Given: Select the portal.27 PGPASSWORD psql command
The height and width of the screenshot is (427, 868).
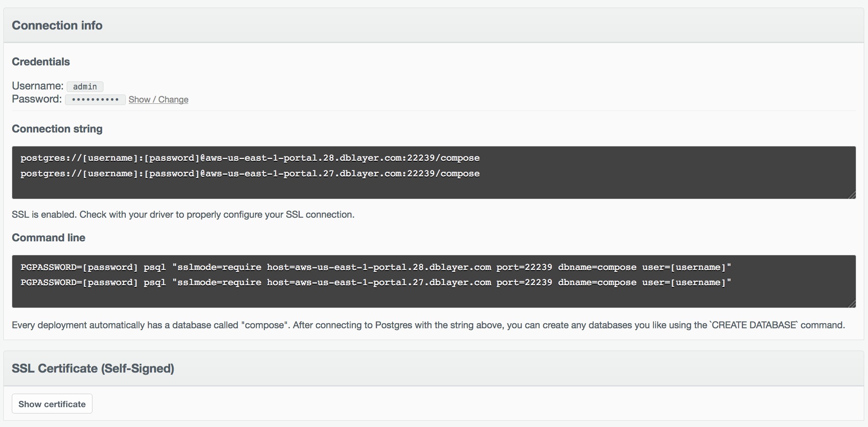Looking at the screenshot, I should pos(376,282).
